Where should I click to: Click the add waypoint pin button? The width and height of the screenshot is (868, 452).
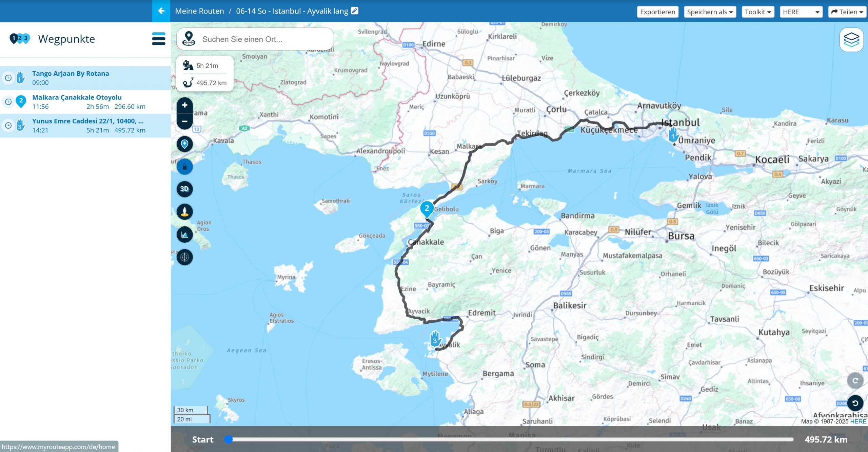click(185, 144)
